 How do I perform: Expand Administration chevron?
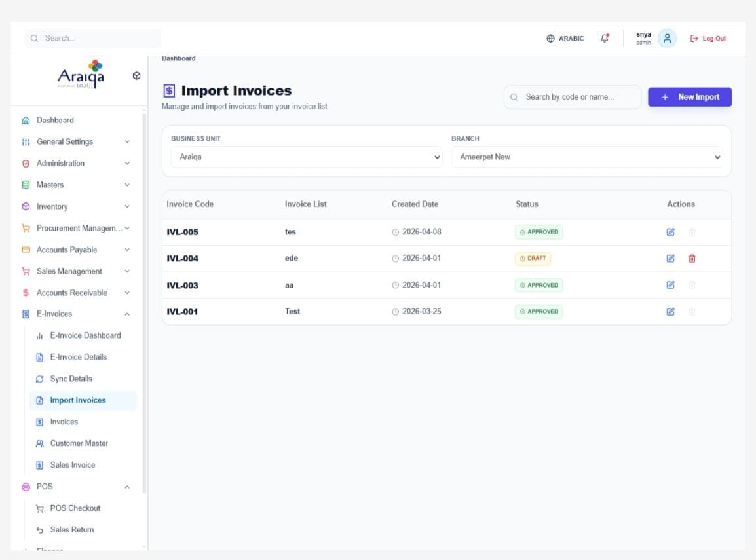[x=127, y=163]
